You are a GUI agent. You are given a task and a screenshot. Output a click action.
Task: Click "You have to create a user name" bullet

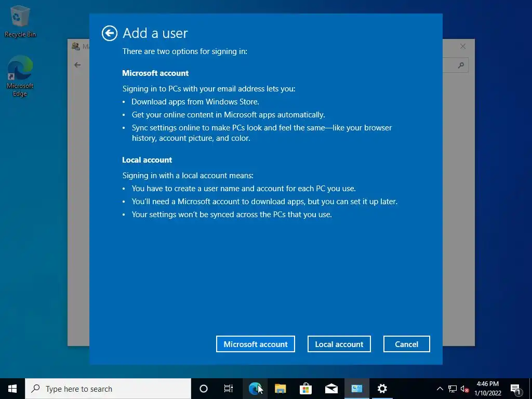(x=244, y=189)
